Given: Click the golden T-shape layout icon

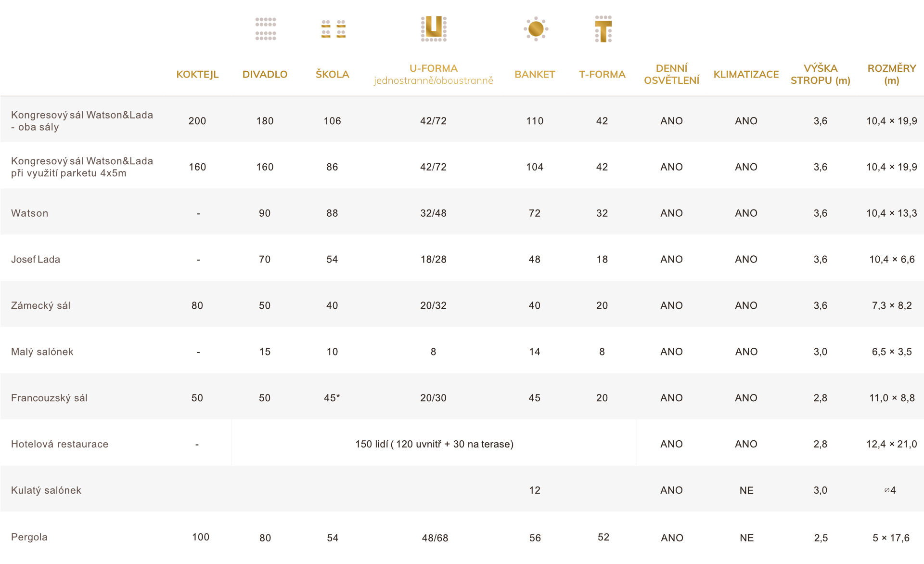Looking at the screenshot, I should click(x=603, y=29).
